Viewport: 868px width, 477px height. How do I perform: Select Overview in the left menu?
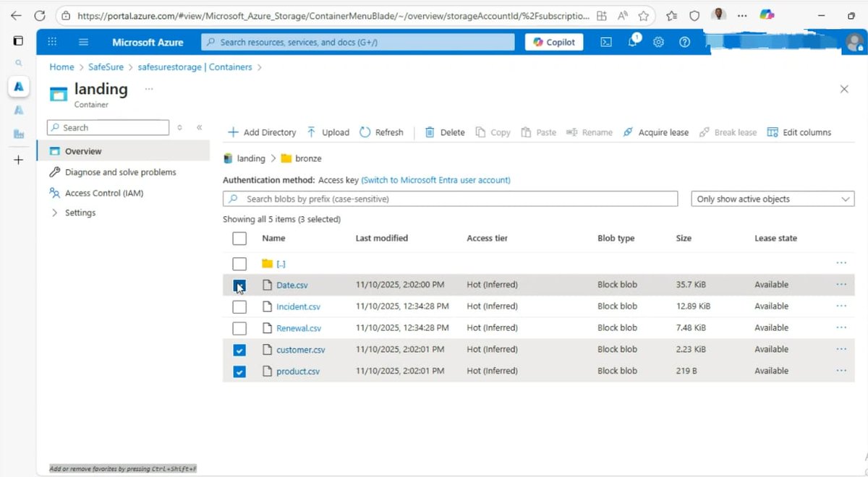[123, 152]
